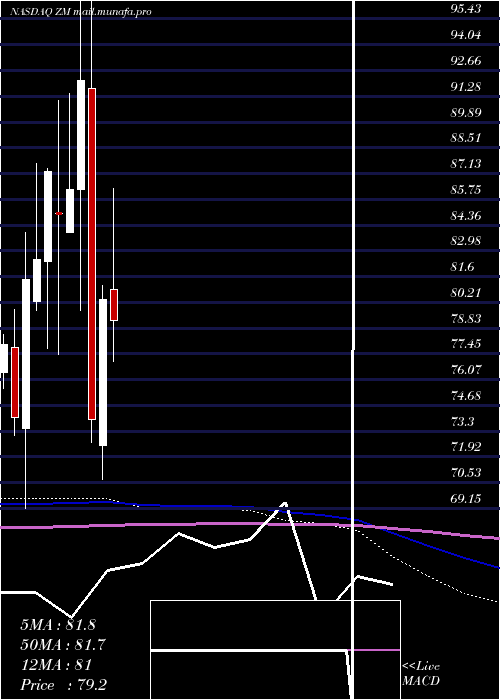The image size is (500, 700).
Task: Click the 50MA : 81.7 readout
Action: coord(63,645)
